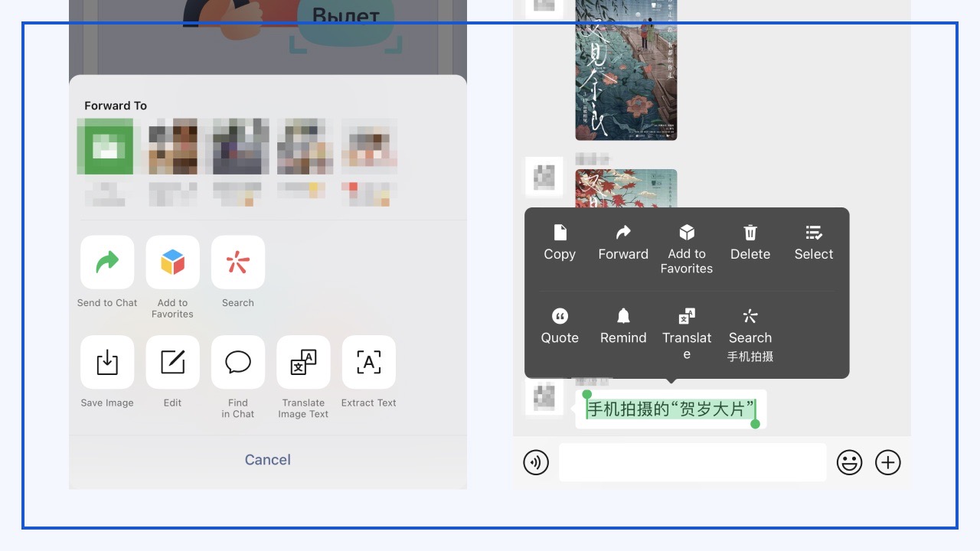Viewport: 980px width, 551px height.
Task: Tap the Add to Favorites cube icon
Action: click(x=172, y=262)
